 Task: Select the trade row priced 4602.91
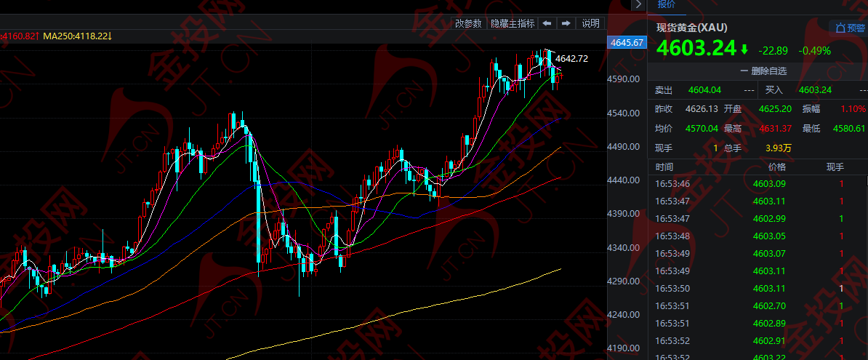pyautogui.click(x=758, y=340)
